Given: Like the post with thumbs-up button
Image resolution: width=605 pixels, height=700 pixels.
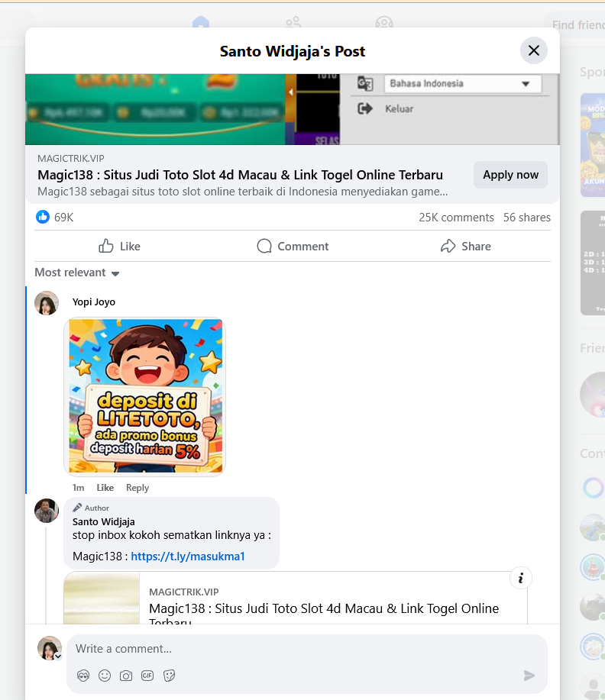Looking at the screenshot, I should click(x=119, y=246).
